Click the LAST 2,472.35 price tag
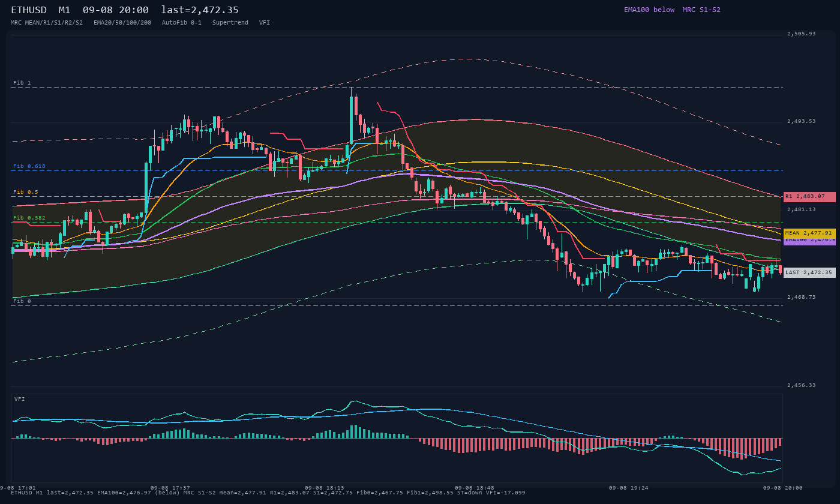The image size is (840, 504). pyautogui.click(x=809, y=272)
